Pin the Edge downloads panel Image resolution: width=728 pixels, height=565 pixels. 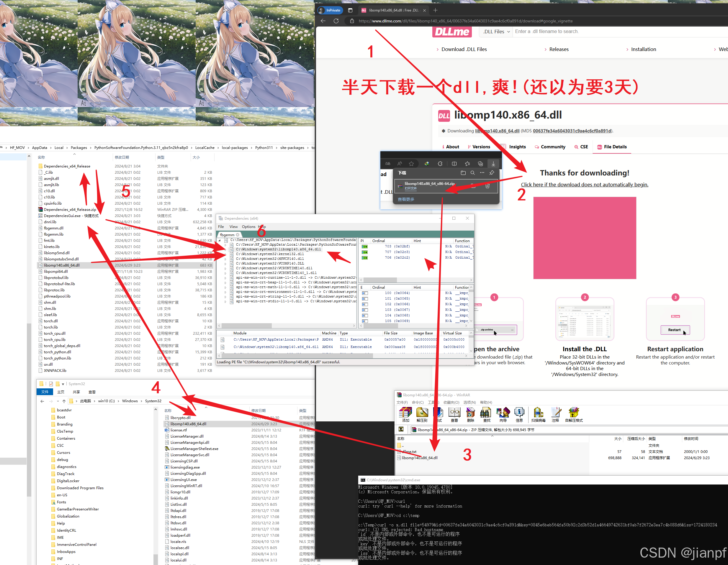492,173
